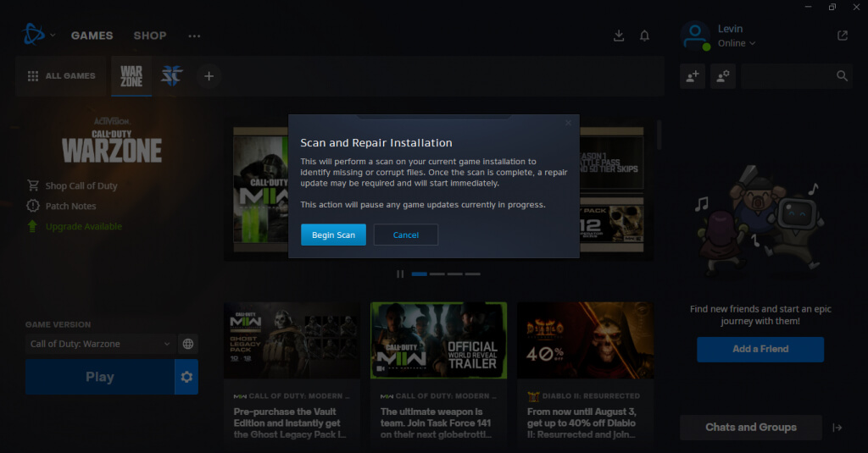This screenshot has height=453, width=868.
Task: Click the Upgrade Available link
Action: [x=84, y=226]
